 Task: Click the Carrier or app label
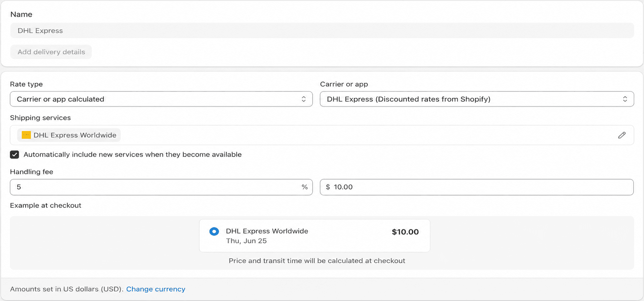pos(344,84)
